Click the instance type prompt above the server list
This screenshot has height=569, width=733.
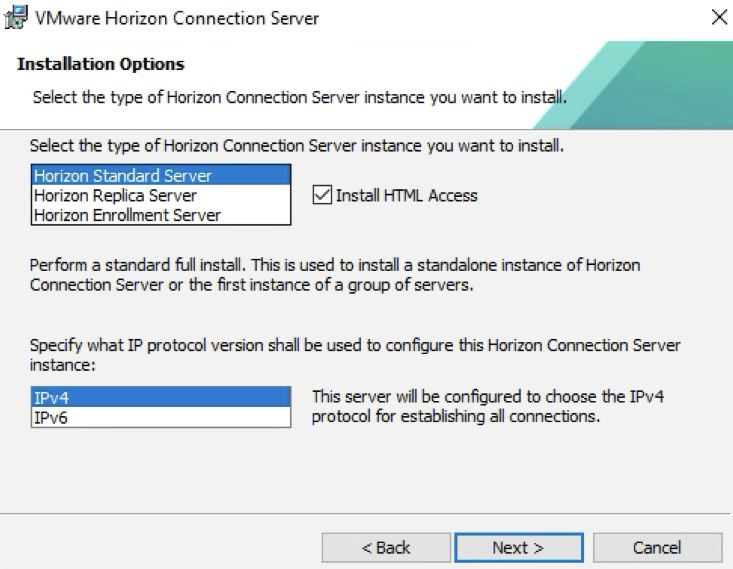tap(297, 146)
